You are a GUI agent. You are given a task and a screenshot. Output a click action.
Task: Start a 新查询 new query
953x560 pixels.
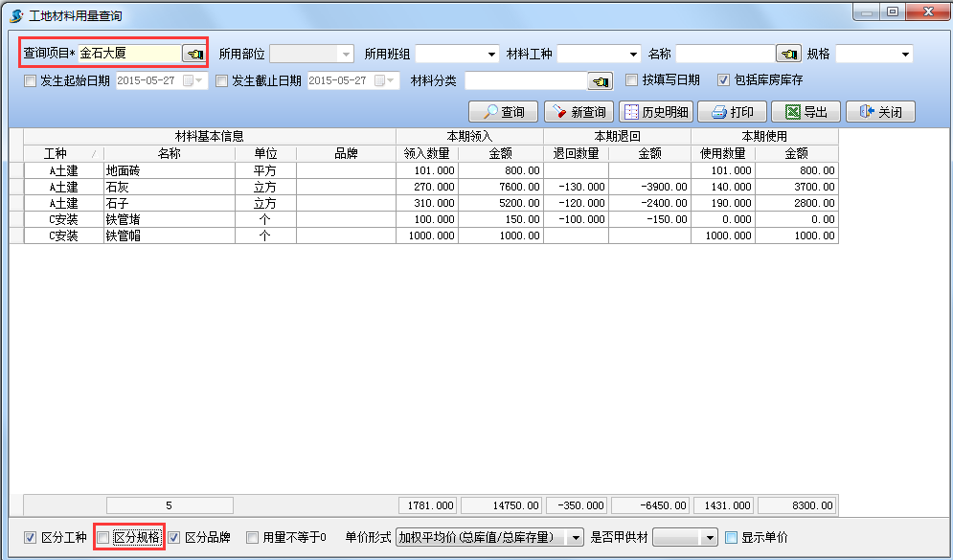click(579, 112)
